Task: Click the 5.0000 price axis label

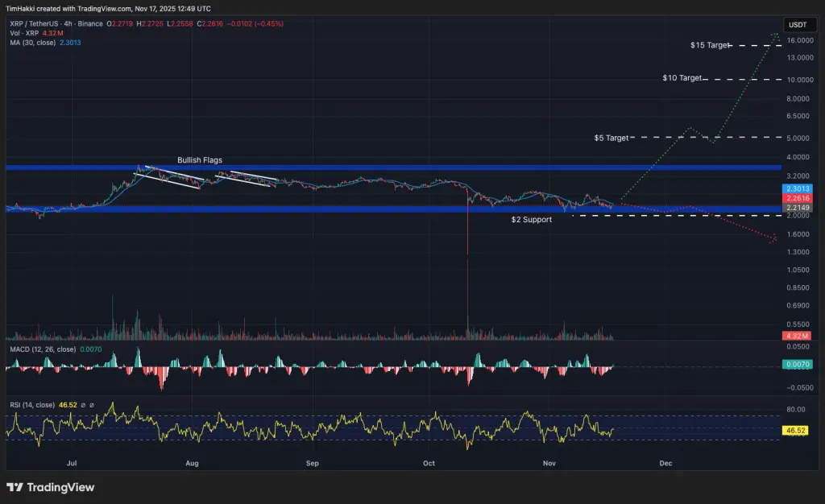Action: [798, 138]
